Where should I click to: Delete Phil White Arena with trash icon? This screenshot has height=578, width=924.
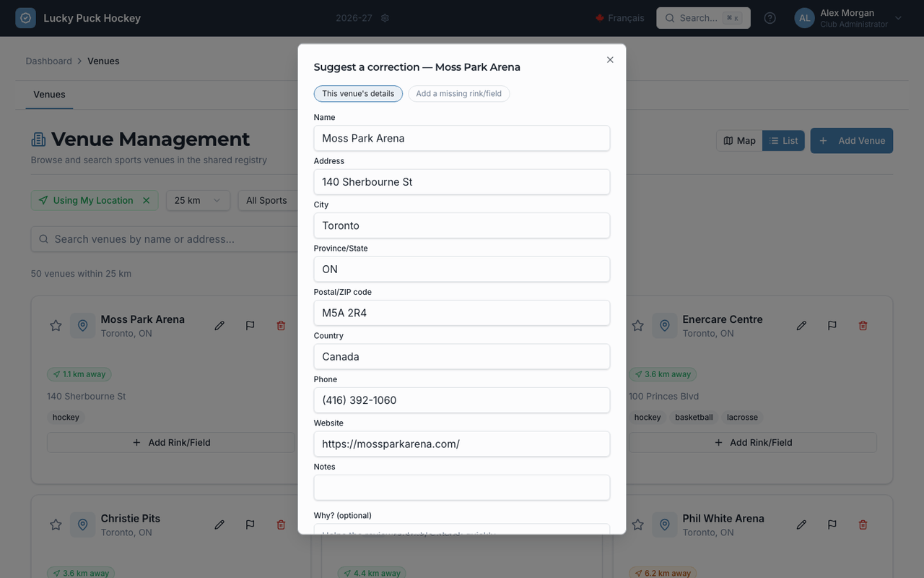[x=863, y=525]
